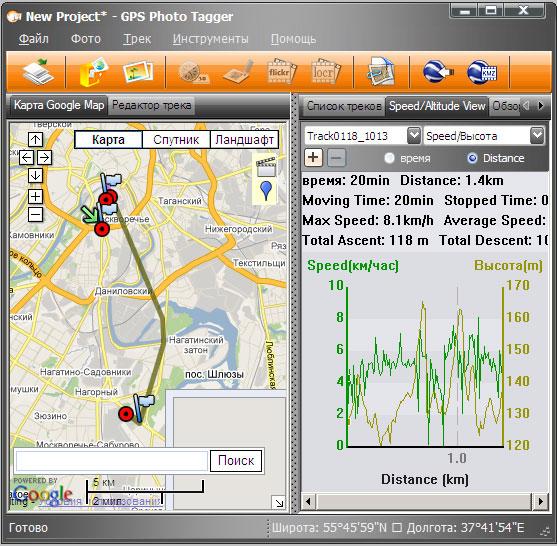Click the Moving Time: 20min text
This screenshot has width=557, height=546.
(368, 201)
